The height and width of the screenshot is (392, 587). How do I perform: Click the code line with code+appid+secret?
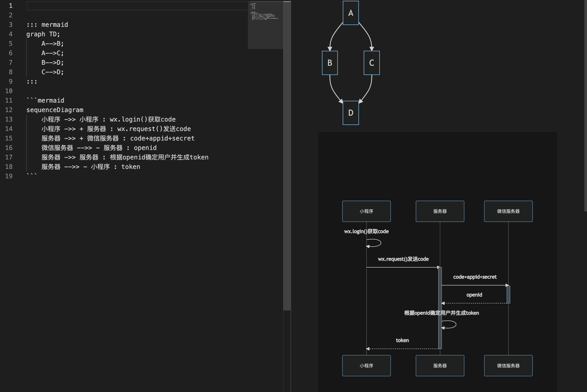pos(118,138)
